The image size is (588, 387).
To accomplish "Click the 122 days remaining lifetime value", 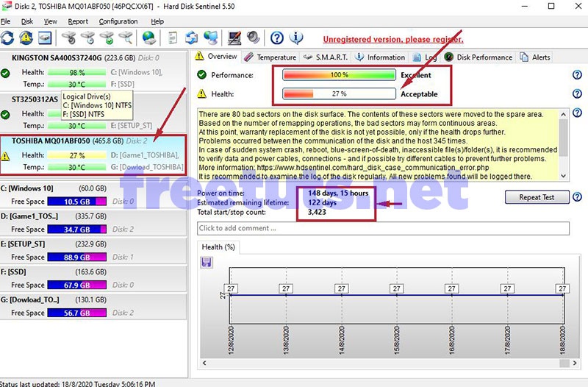I will click(322, 202).
